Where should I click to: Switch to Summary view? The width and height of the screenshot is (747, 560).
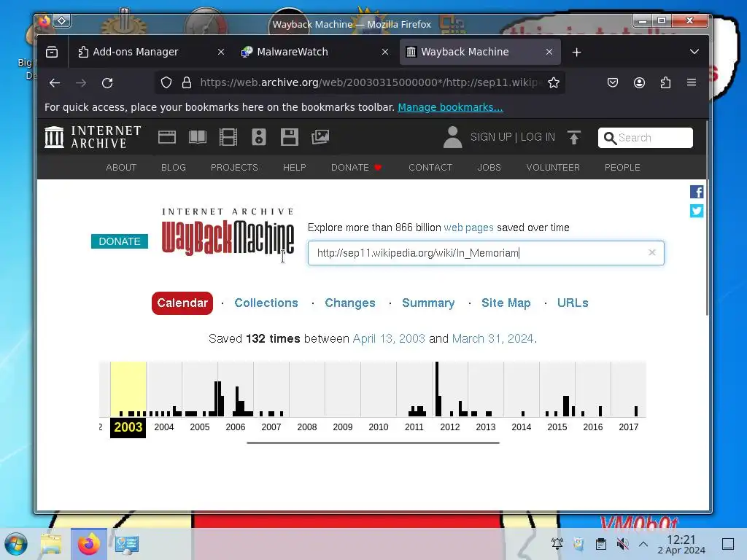(x=427, y=303)
